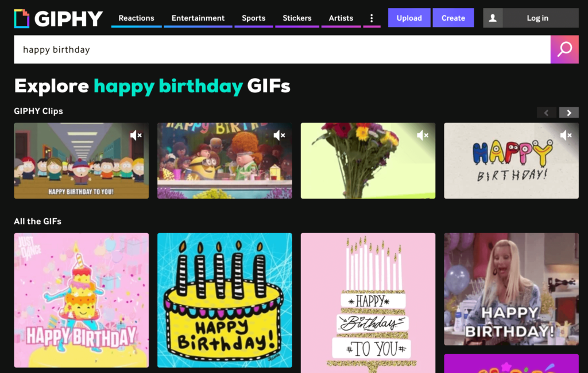Click the Explore happy birthday GIFs title
588x373 pixels.
coord(152,86)
